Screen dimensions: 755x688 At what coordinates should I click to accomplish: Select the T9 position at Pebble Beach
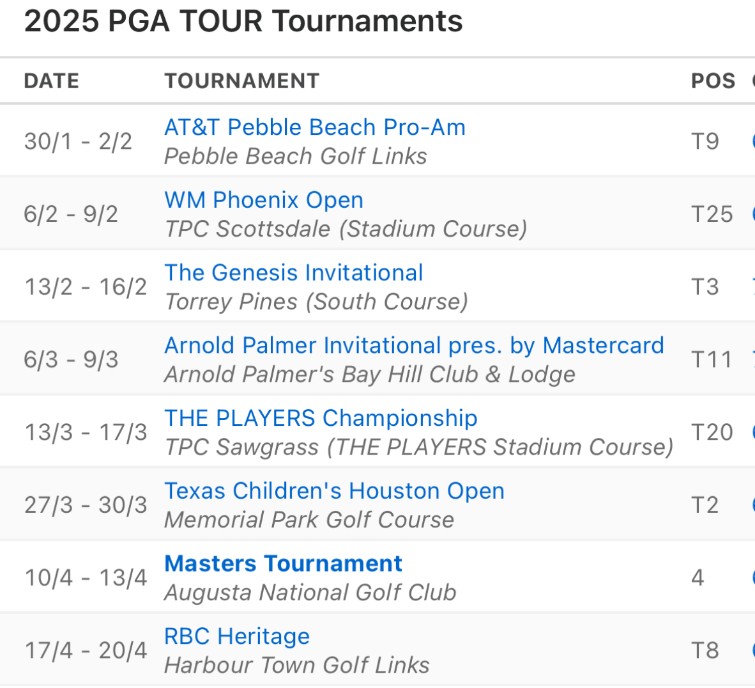coord(705,142)
